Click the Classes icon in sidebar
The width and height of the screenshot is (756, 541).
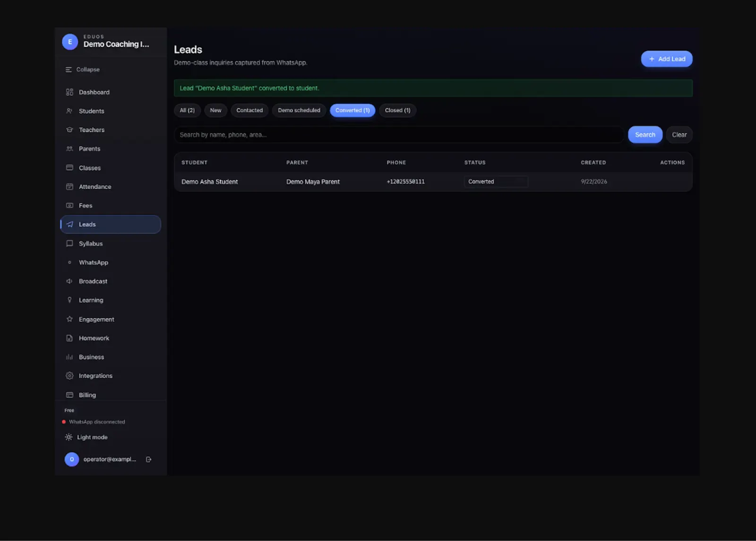pyautogui.click(x=69, y=168)
